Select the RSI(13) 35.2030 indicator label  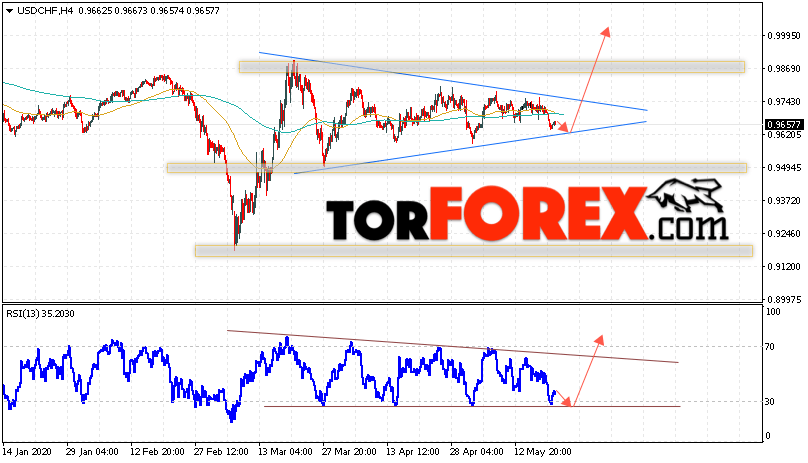pyautogui.click(x=40, y=313)
